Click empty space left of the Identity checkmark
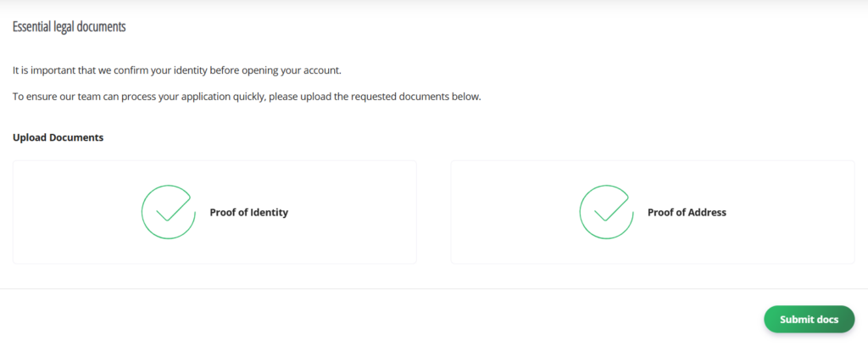This screenshot has width=868, height=346. click(76, 212)
